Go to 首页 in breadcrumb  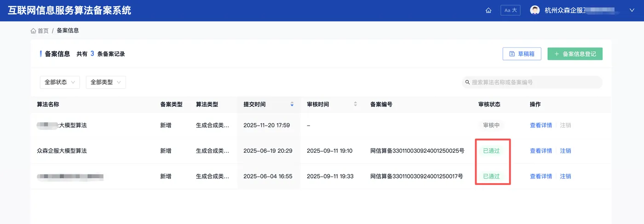tap(43, 31)
